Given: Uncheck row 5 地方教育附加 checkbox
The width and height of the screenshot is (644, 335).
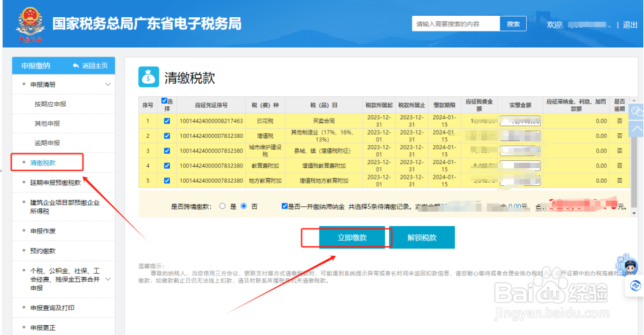Looking at the screenshot, I should tap(167, 180).
